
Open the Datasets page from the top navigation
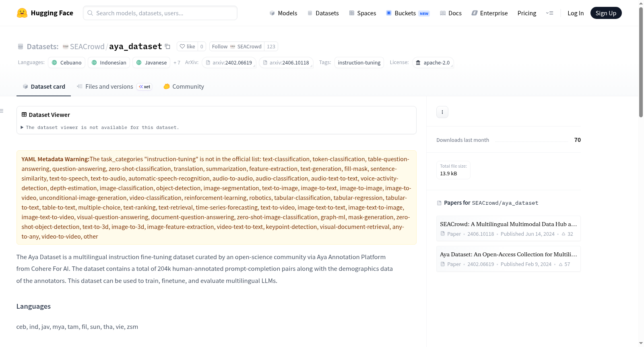click(323, 13)
